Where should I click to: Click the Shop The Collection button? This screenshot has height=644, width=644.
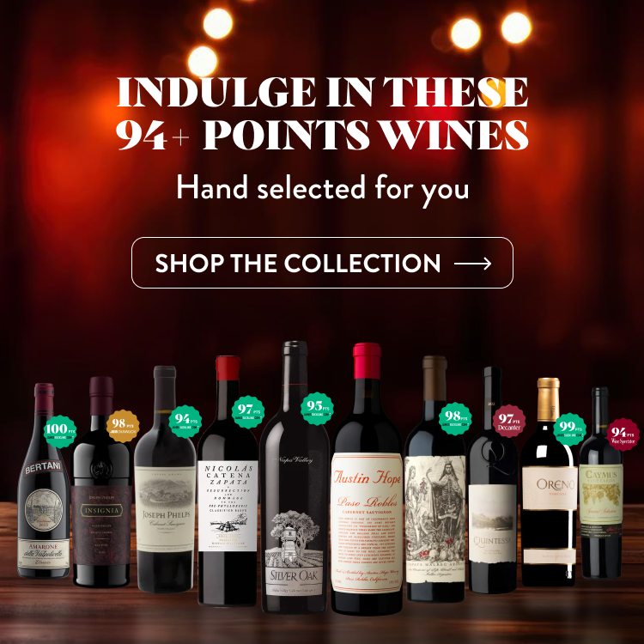point(322,263)
